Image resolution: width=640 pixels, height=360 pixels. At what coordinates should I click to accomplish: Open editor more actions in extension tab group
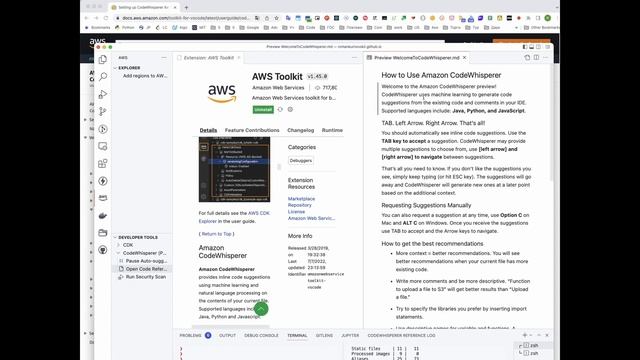[354, 58]
